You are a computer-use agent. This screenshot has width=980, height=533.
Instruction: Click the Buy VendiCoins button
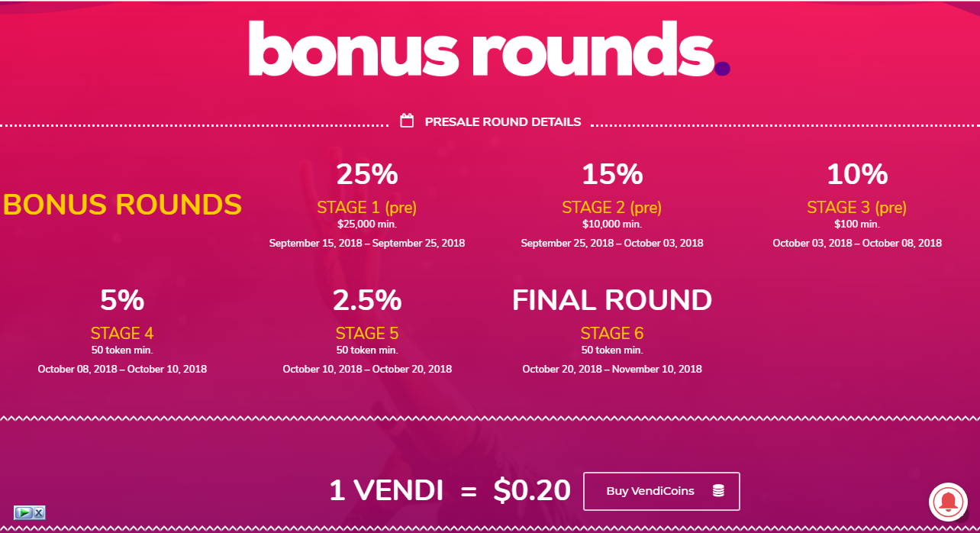[662, 491]
